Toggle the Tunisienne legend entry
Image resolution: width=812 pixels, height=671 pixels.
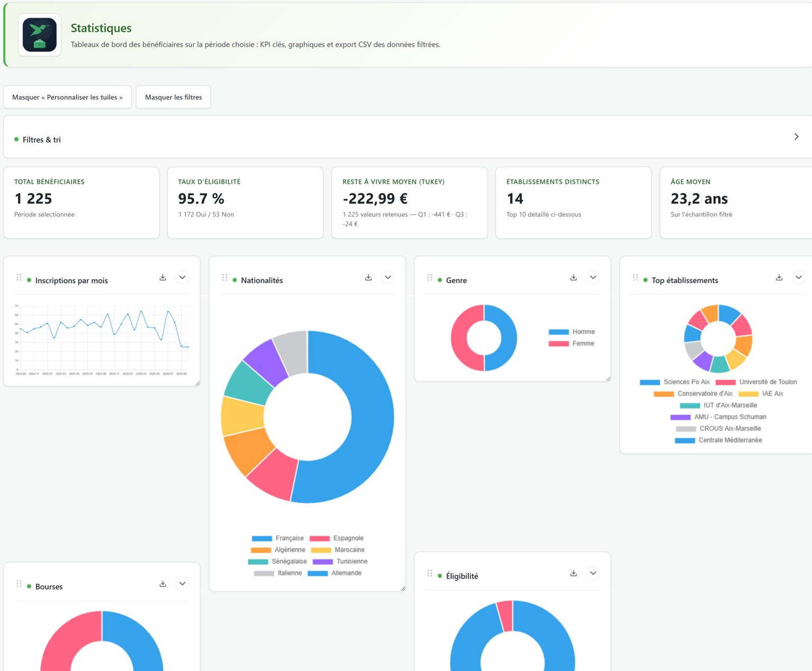[340, 562]
